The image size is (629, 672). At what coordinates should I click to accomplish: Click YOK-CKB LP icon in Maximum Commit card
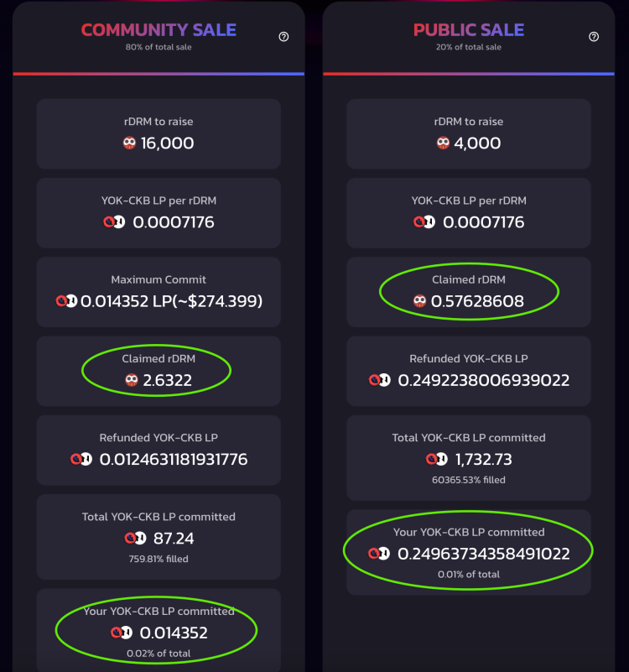tap(66, 300)
